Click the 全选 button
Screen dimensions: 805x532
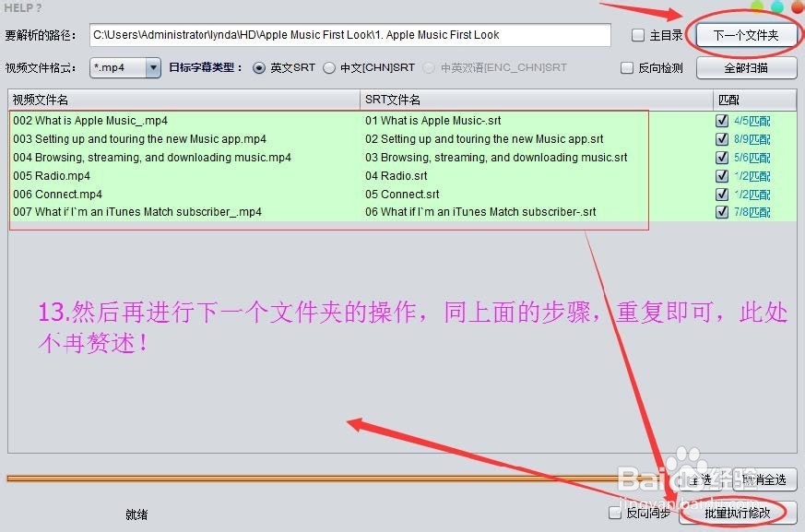700,479
